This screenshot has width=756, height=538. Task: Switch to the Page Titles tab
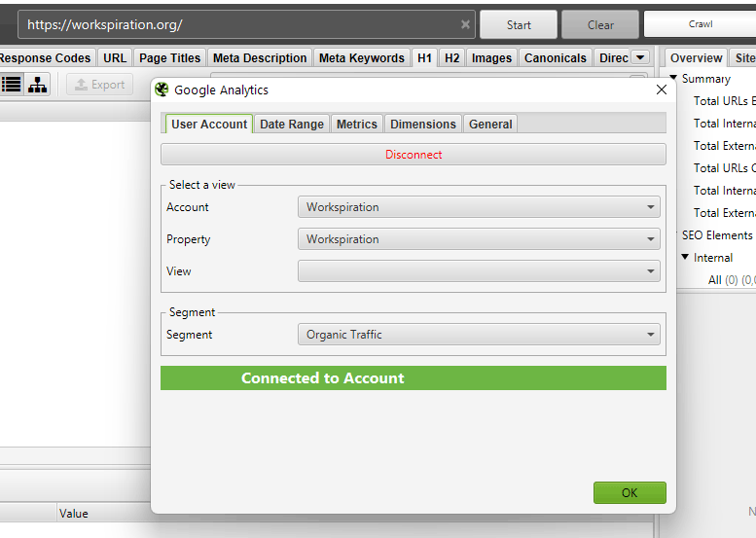click(169, 57)
